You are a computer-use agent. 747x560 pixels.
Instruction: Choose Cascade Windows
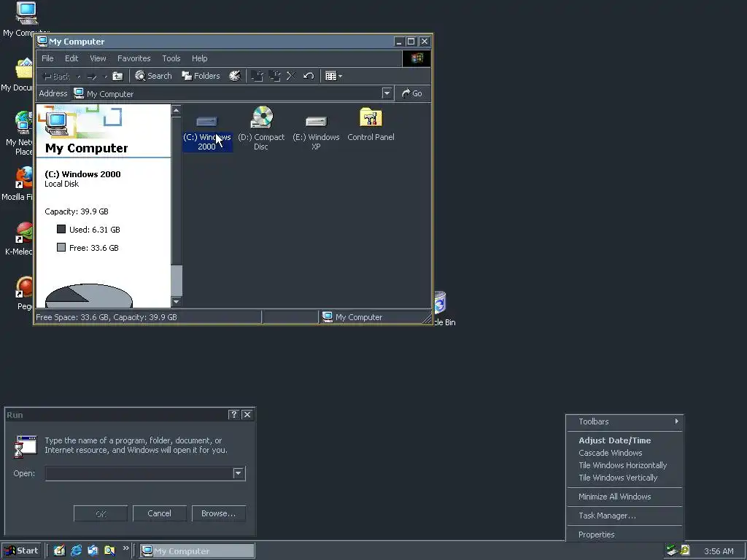625,453
